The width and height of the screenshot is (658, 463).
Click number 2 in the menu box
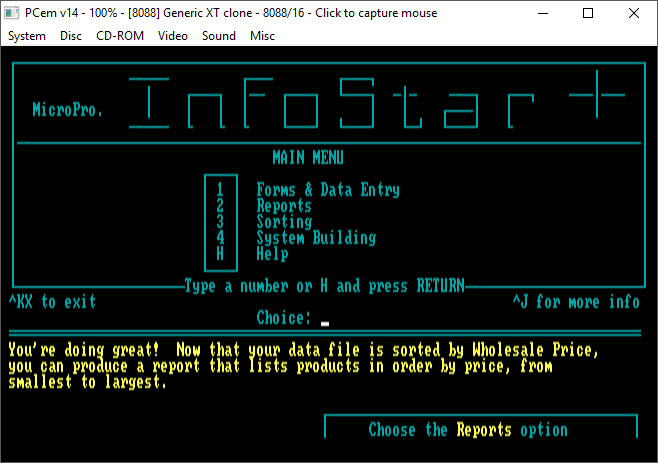[x=220, y=206]
